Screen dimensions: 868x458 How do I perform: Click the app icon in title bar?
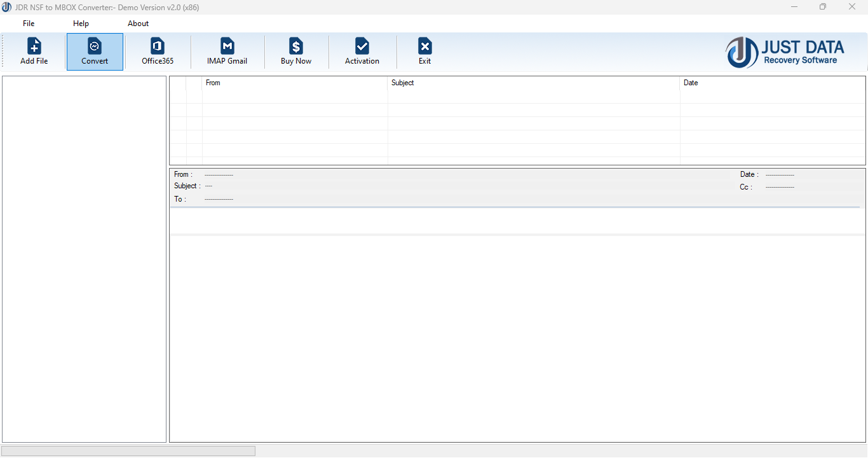click(6, 7)
